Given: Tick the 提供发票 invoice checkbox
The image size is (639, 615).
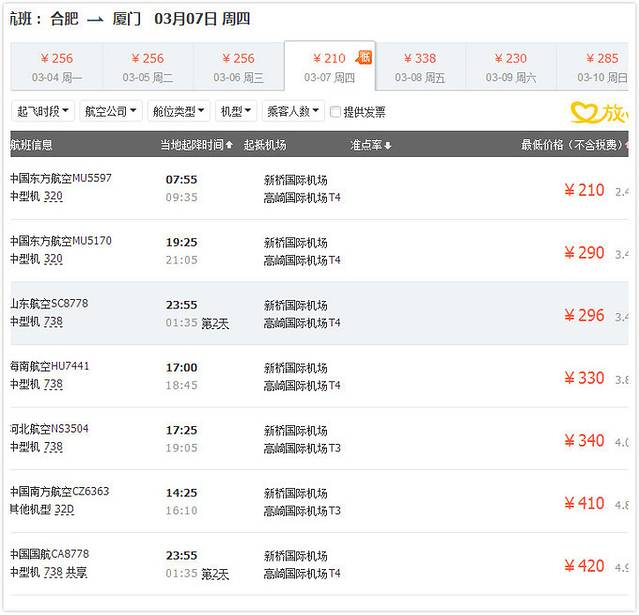Looking at the screenshot, I should [x=336, y=112].
